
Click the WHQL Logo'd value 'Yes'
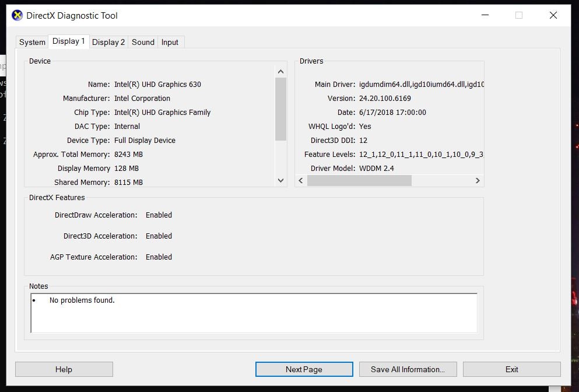coord(365,127)
